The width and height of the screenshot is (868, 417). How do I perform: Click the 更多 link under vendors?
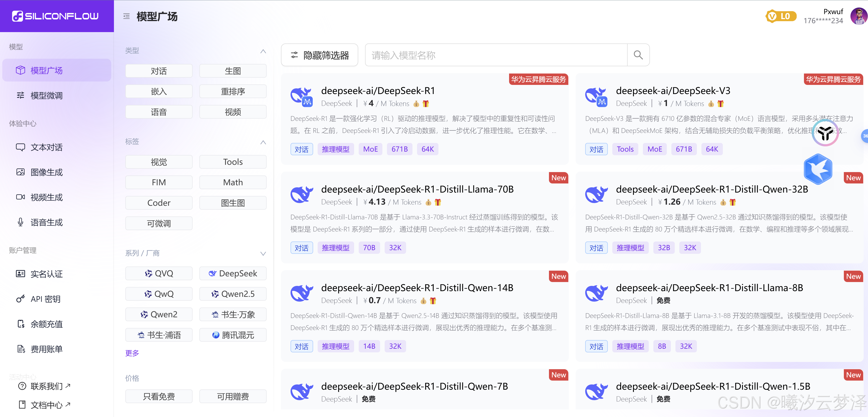(x=132, y=353)
